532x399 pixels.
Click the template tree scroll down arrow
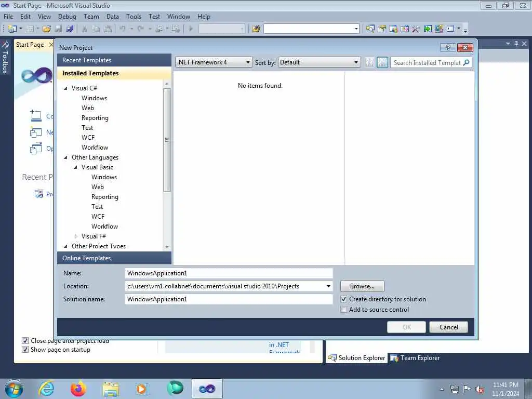[x=167, y=247]
